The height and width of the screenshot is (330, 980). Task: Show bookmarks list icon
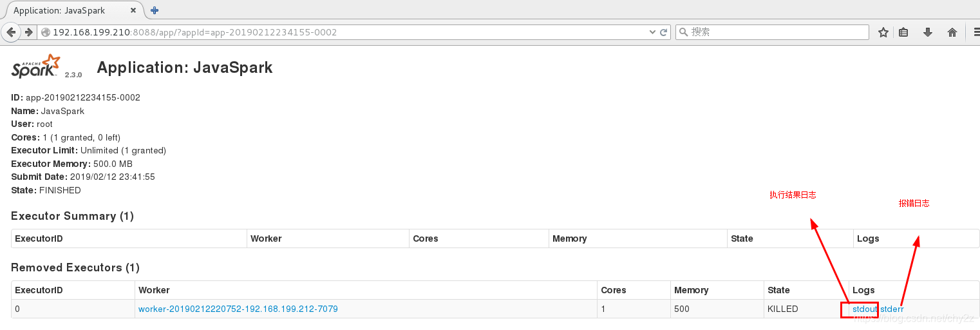tap(904, 32)
